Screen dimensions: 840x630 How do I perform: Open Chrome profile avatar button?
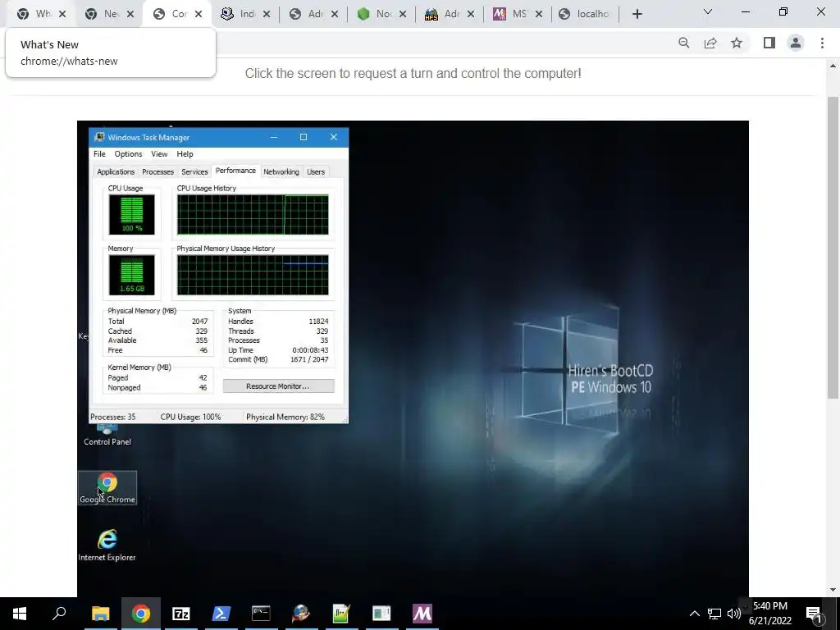tap(796, 43)
